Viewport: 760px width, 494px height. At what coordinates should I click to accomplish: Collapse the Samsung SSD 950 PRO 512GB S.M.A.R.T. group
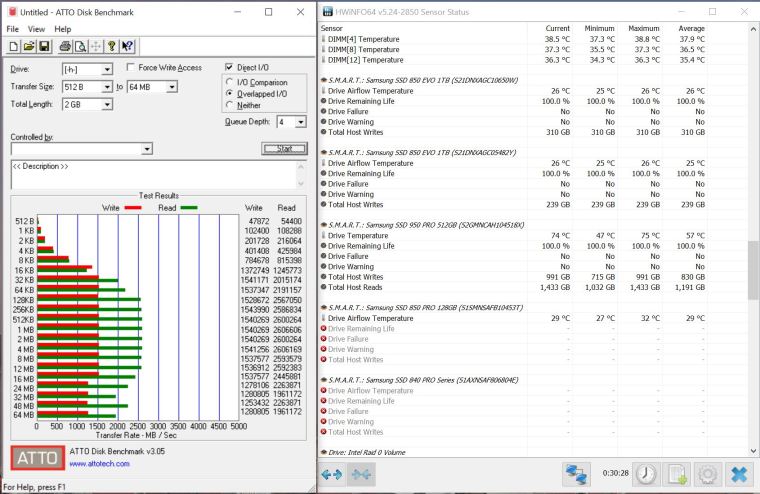coord(323,225)
